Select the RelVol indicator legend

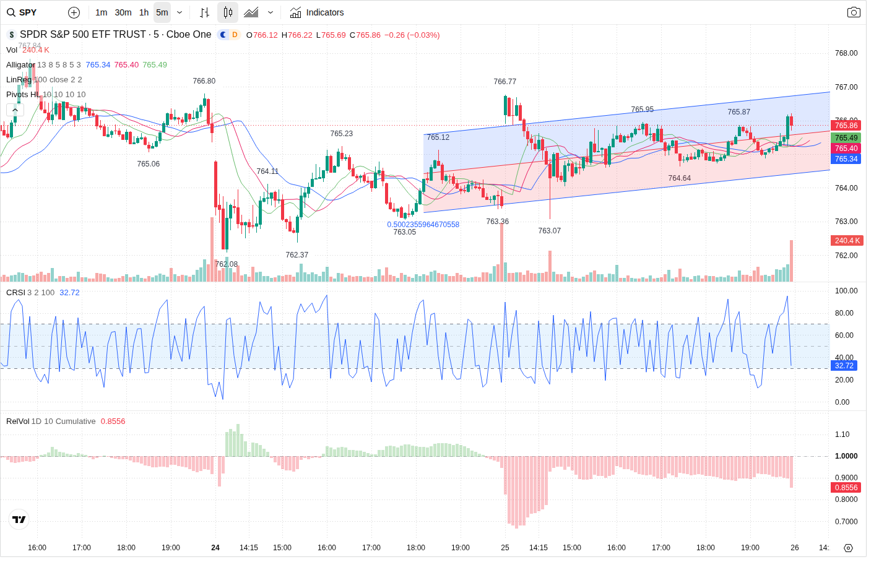tap(18, 422)
